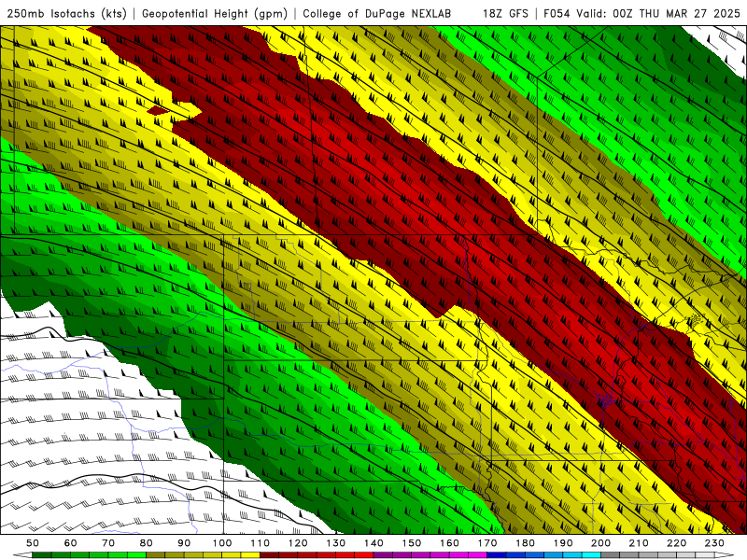Screen dimensions: 747x560
Task: Click the "230" label on the color scale
Action: pyautogui.click(x=714, y=543)
